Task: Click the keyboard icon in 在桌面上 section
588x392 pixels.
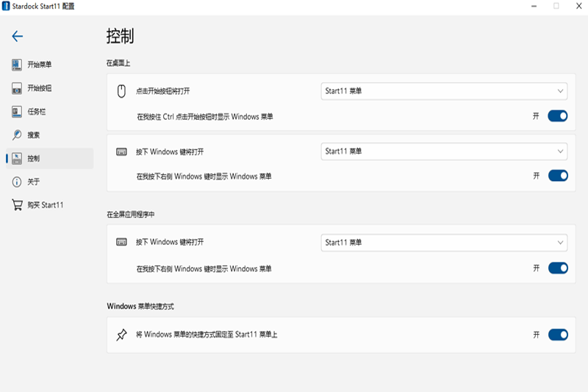Action: pyautogui.click(x=121, y=152)
